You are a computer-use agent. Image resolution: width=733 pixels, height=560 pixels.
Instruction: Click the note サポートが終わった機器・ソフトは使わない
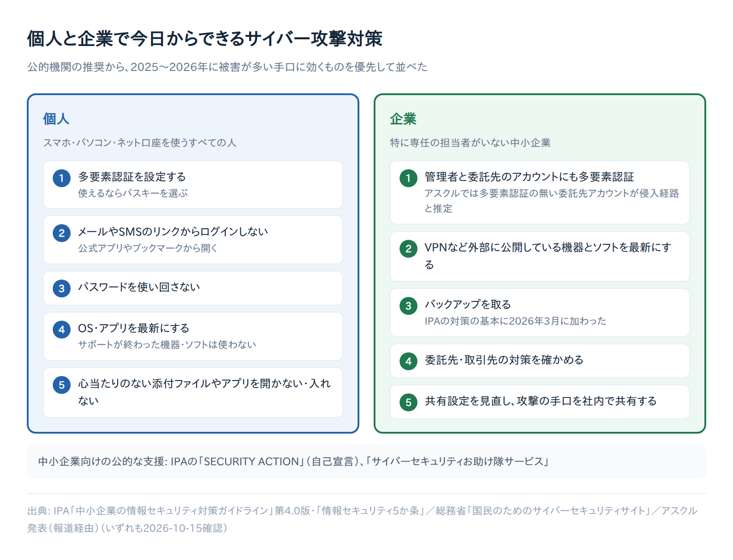[x=167, y=345]
